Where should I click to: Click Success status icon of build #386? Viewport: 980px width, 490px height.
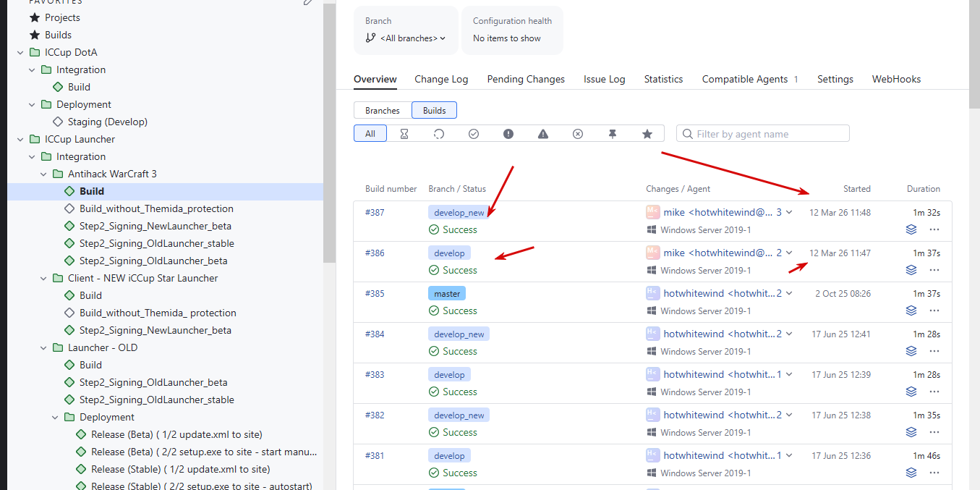[434, 270]
